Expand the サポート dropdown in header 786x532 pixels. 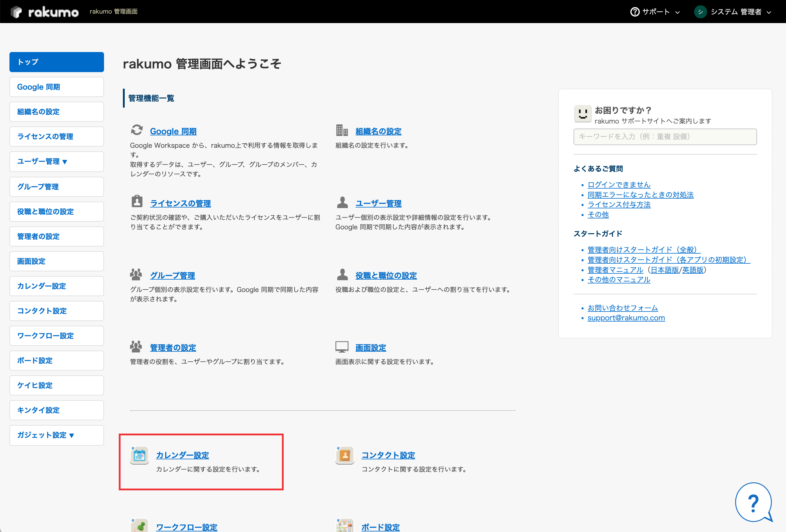(x=655, y=12)
